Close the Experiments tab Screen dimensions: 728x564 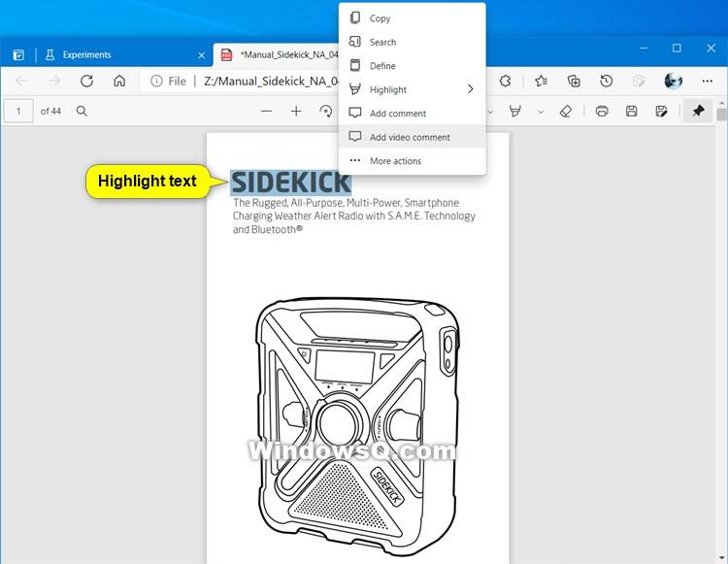point(202,55)
